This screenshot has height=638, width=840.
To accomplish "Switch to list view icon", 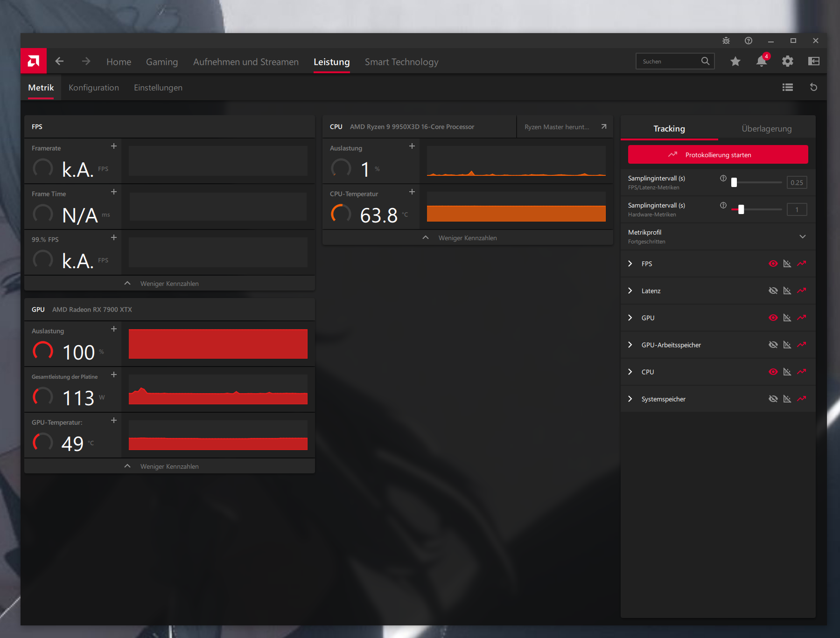I will tap(788, 87).
